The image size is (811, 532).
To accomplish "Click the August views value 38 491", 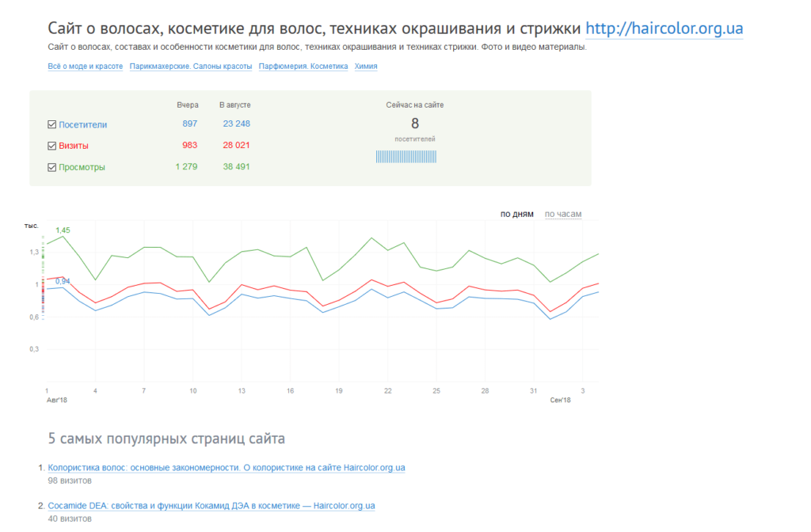I will pos(236,167).
